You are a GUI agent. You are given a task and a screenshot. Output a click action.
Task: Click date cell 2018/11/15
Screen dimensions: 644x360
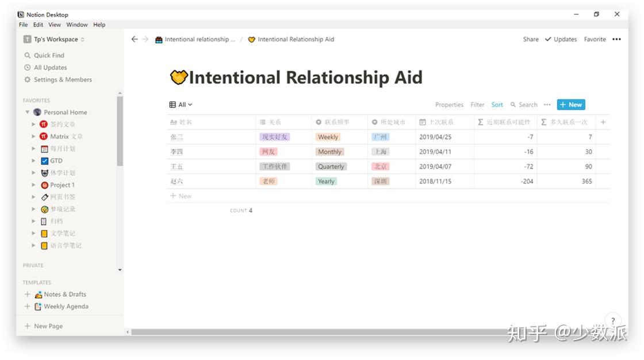click(444, 181)
